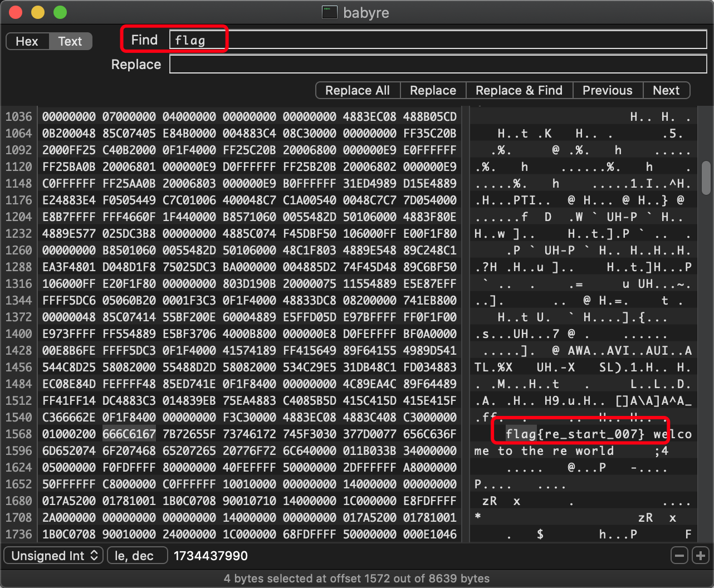This screenshot has height=588, width=714.
Task: Click the Replace button
Action: (x=433, y=90)
